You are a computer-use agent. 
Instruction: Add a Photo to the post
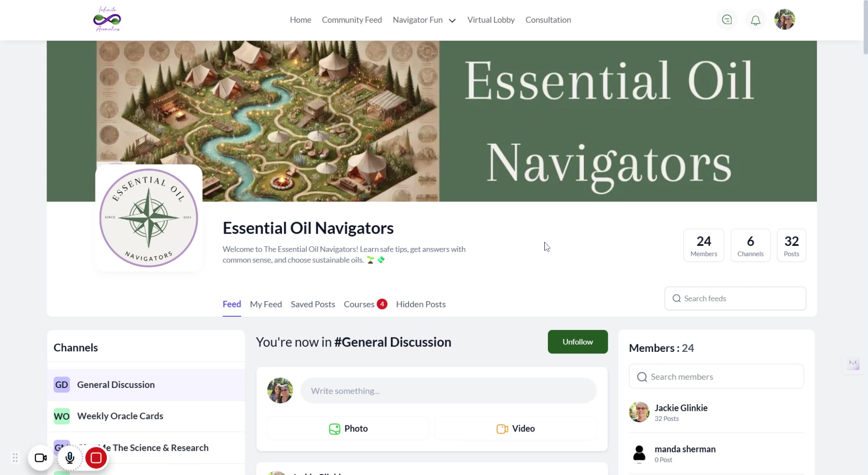(348, 428)
